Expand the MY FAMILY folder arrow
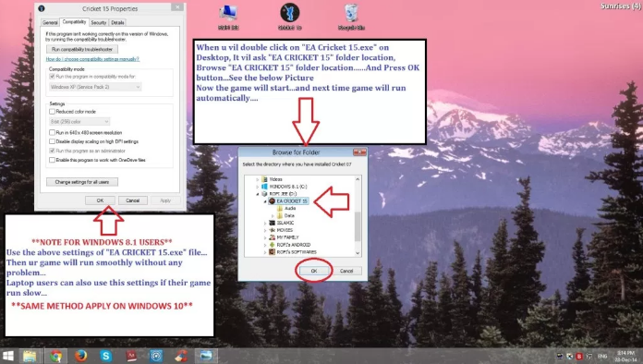This screenshot has width=643, height=364. 265,237
